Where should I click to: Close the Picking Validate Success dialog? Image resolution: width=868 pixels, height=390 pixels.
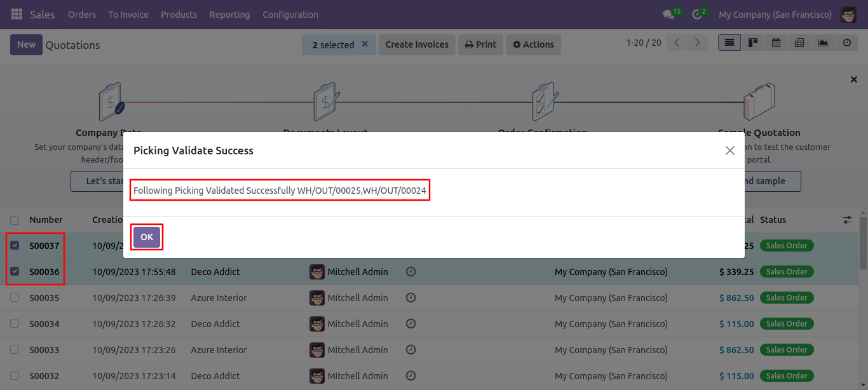(x=730, y=151)
